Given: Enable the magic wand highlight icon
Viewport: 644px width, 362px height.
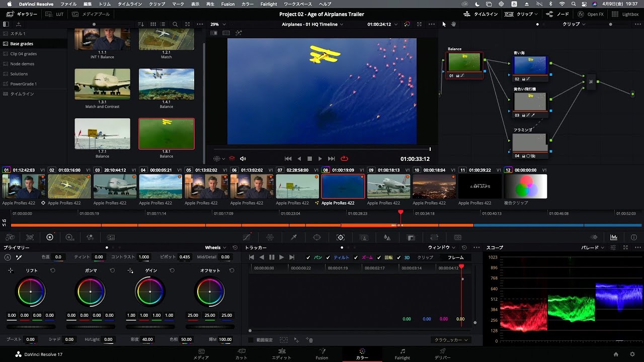Looking at the screenshot, I should point(238,33).
